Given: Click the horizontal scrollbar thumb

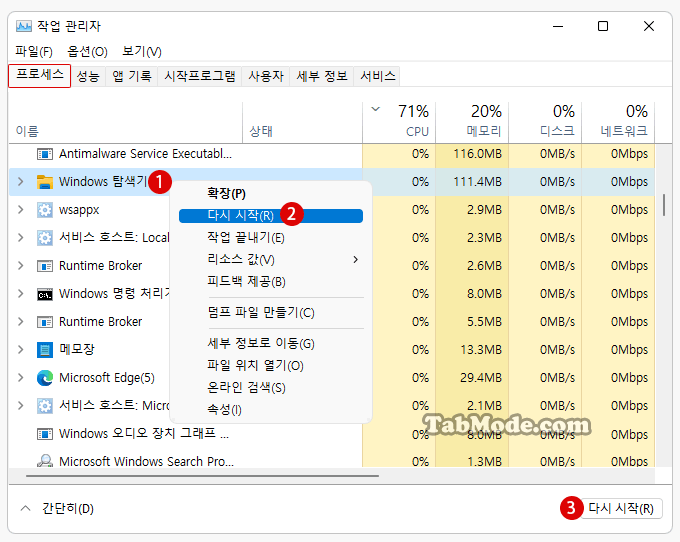Looking at the screenshot, I should point(202,476).
